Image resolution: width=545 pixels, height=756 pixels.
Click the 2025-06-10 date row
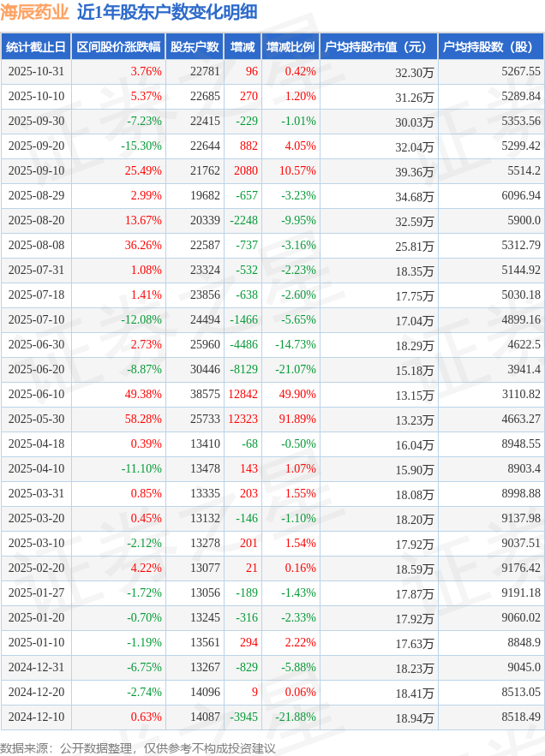point(36,394)
